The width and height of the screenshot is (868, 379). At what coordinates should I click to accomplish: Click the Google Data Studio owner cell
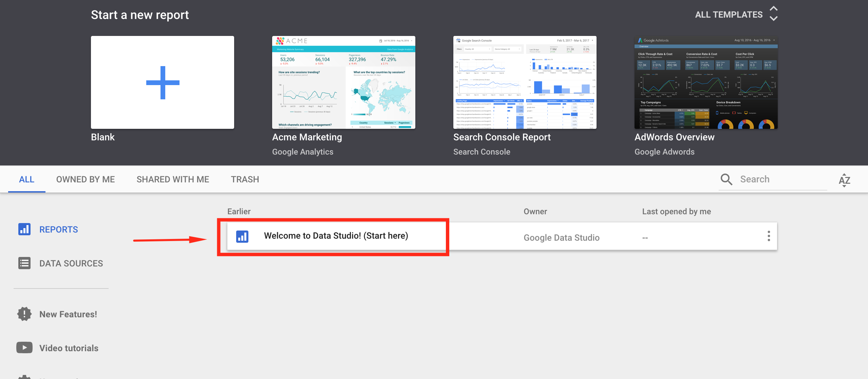coord(562,238)
